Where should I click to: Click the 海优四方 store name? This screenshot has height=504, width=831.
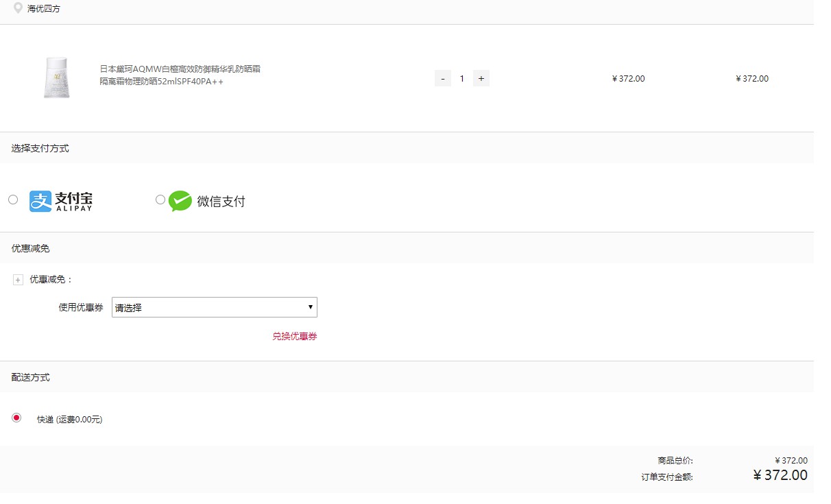coord(44,9)
